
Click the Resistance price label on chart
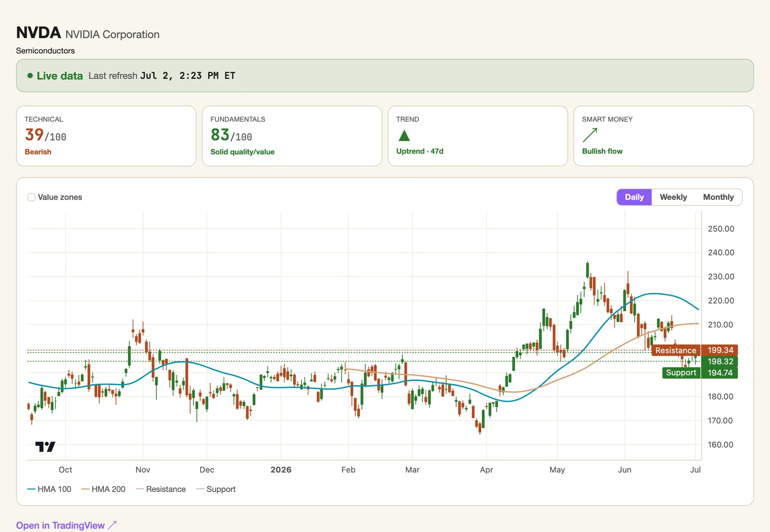[676, 351]
